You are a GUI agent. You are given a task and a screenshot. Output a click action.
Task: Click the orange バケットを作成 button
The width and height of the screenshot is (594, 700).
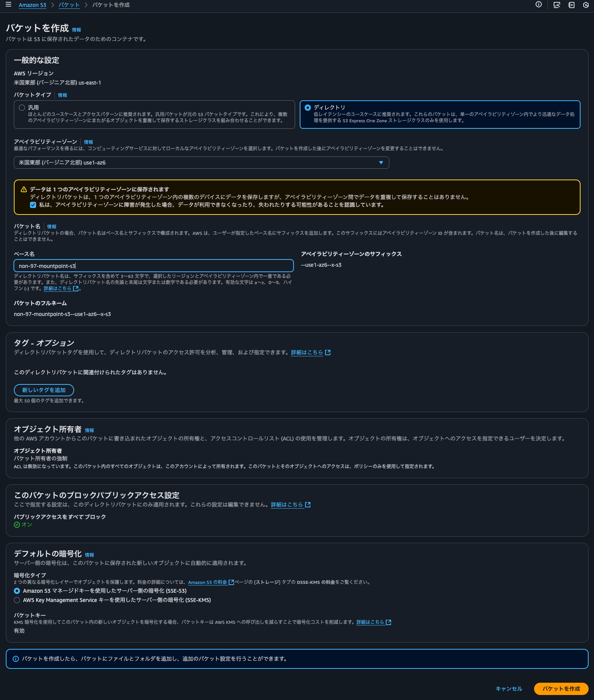pyautogui.click(x=561, y=689)
